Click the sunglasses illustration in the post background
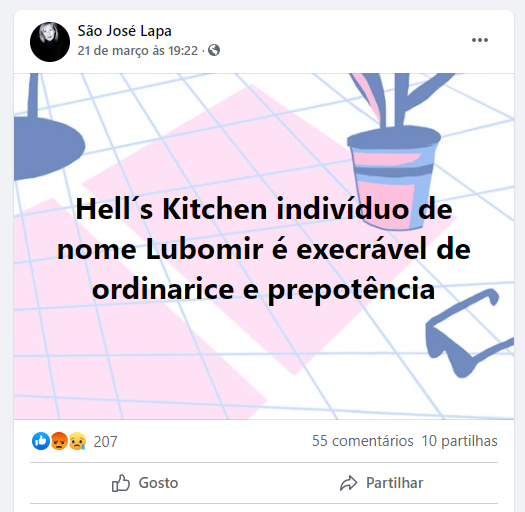The height and width of the screenshot is (512, 525). tap(469, 333)
